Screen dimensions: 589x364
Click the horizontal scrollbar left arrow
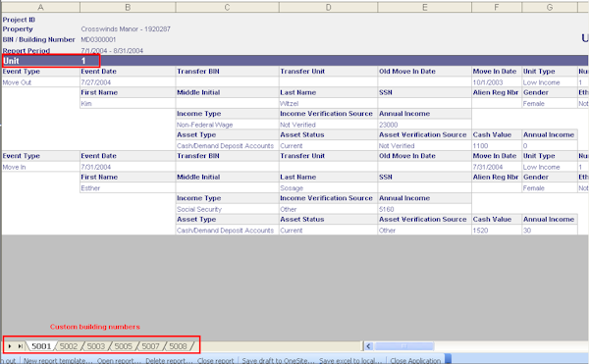[x=369, y=346]
